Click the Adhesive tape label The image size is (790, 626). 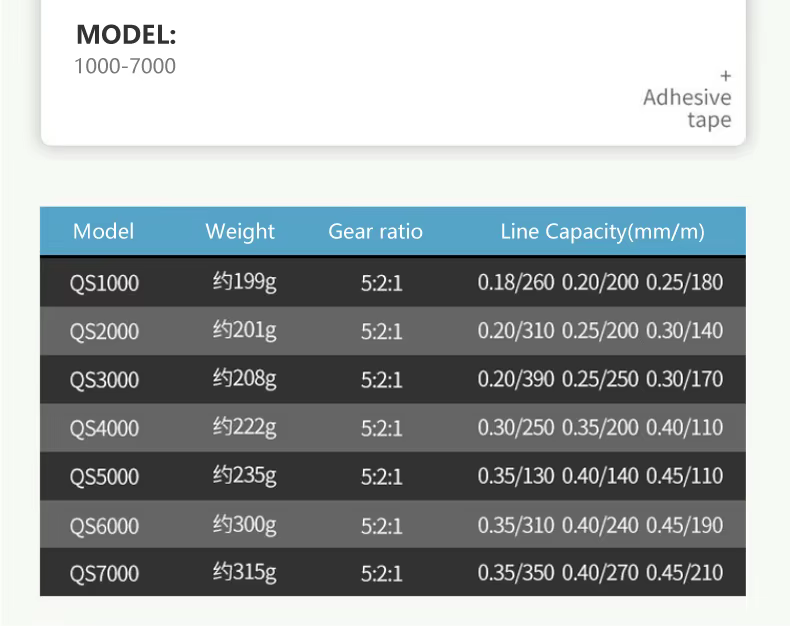[687, 109]
